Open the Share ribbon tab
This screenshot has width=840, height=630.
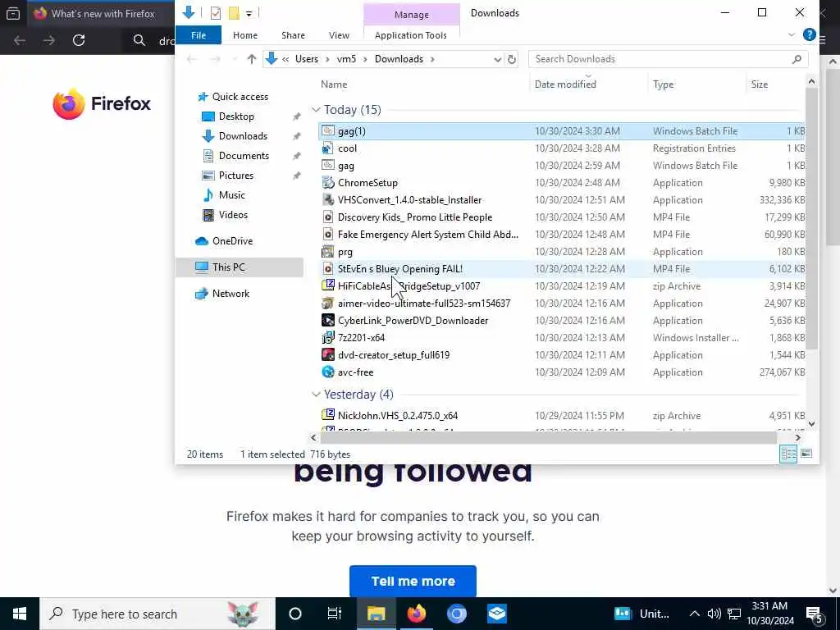(293, 34)
